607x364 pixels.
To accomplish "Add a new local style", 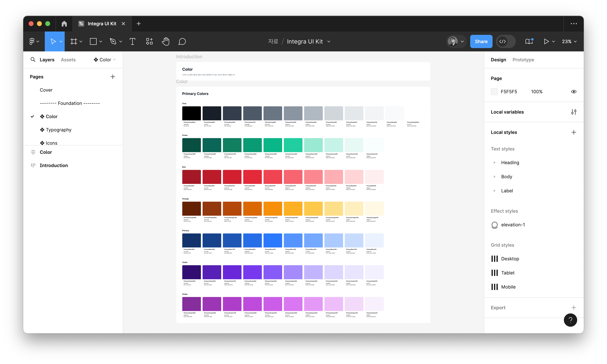I will click(x=574, y=132).
